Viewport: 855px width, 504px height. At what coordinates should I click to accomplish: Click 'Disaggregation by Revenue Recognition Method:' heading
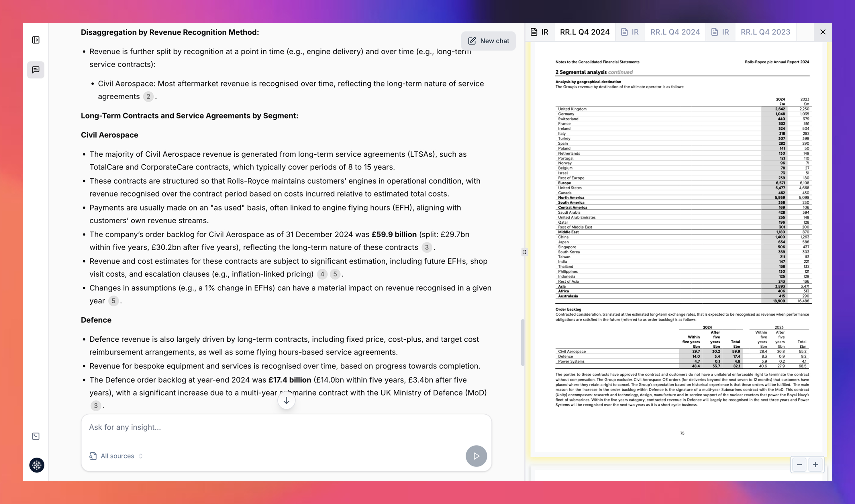170,32
